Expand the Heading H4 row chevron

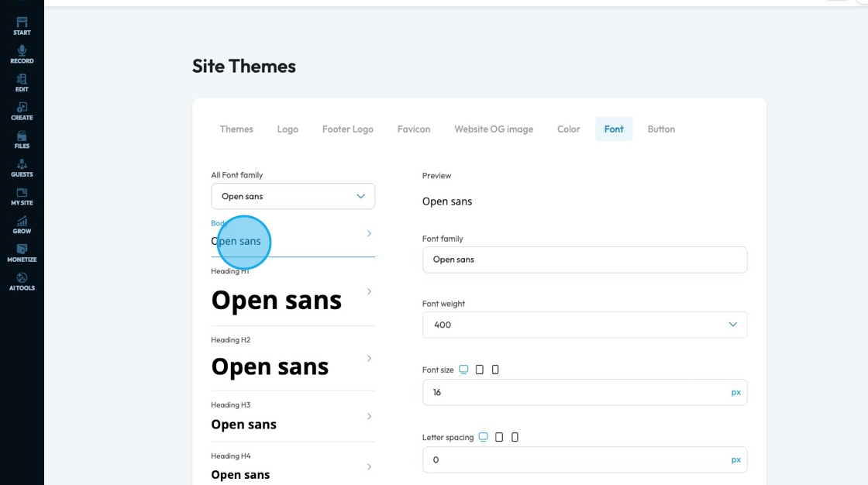(x=369, y=466)
